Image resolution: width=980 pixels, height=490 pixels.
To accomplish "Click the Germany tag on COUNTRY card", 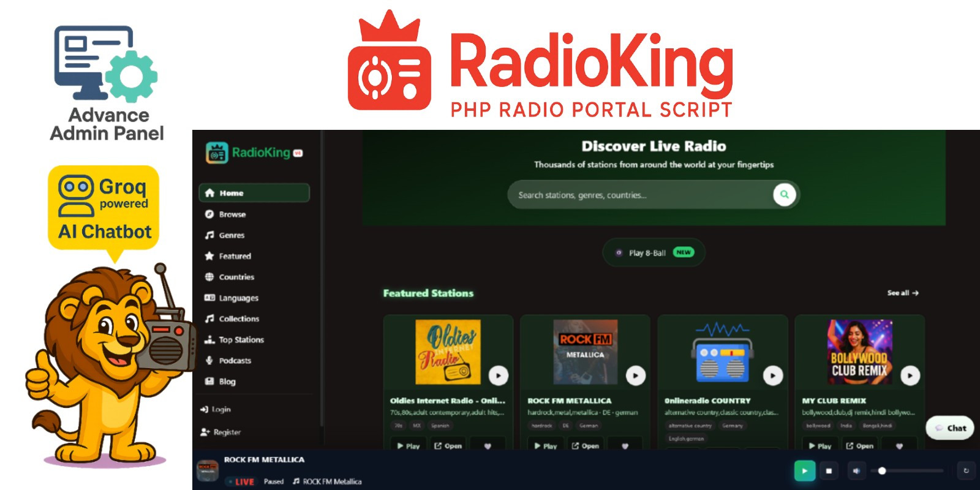I will (x=732, y=426).
